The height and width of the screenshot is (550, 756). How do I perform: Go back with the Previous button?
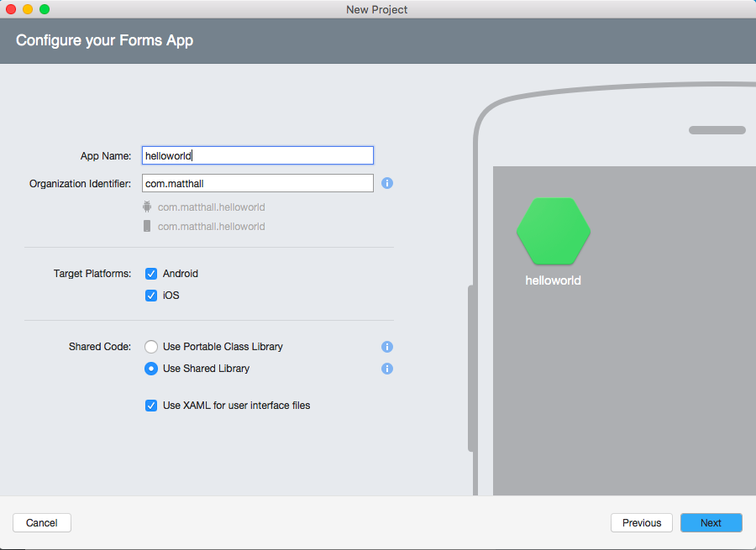[641, 523]
